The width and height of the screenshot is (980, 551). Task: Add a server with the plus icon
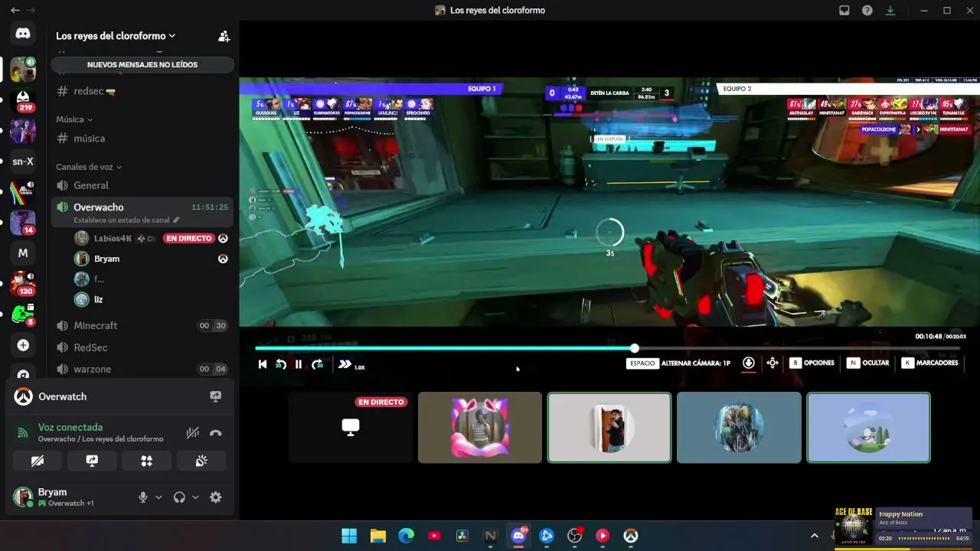[x=23, y=345]
